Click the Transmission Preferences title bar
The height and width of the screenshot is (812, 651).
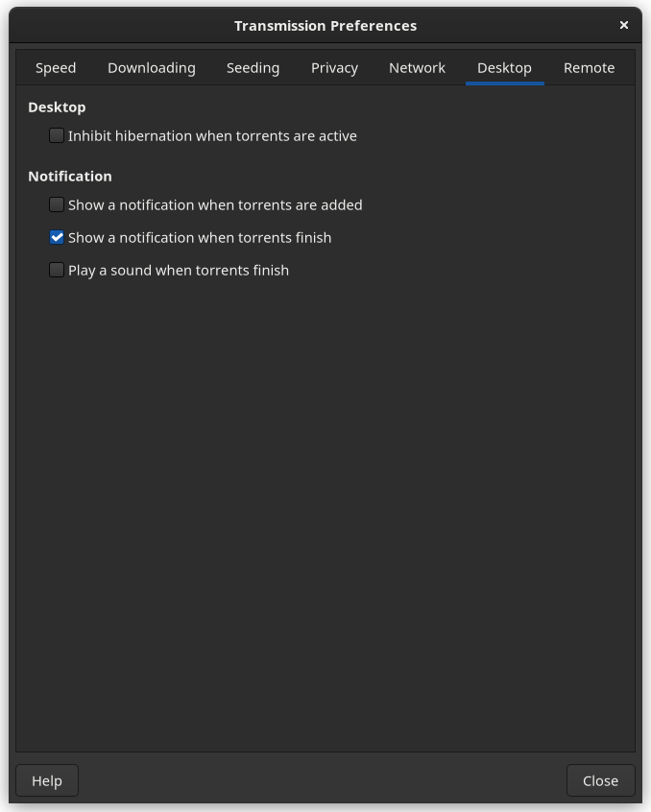325,25
